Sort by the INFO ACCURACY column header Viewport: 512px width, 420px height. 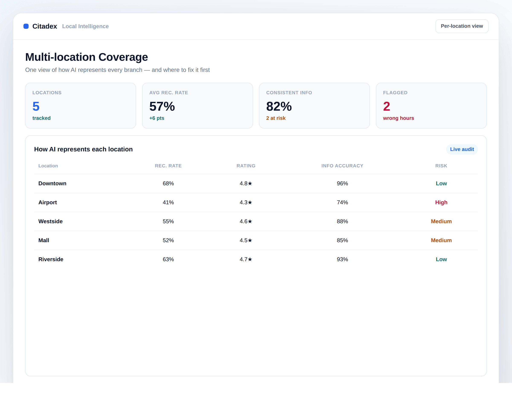[x=342, y=166]
